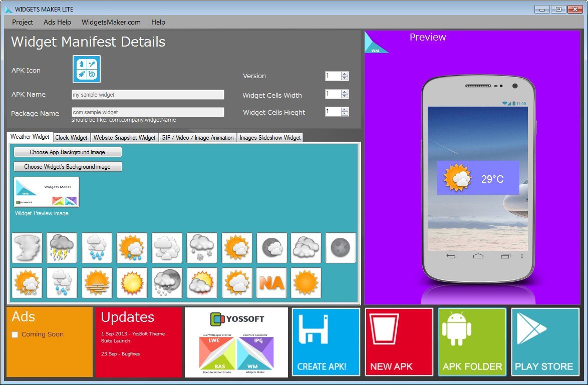Click the Widget Cells Hieght number field
This screenshot has width=588, height=385.
333,111
